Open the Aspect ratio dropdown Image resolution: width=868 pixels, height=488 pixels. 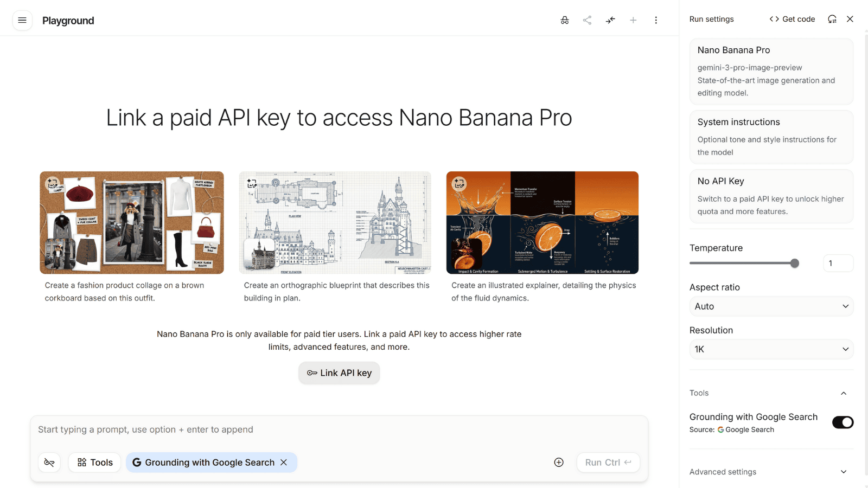point(771,306)
